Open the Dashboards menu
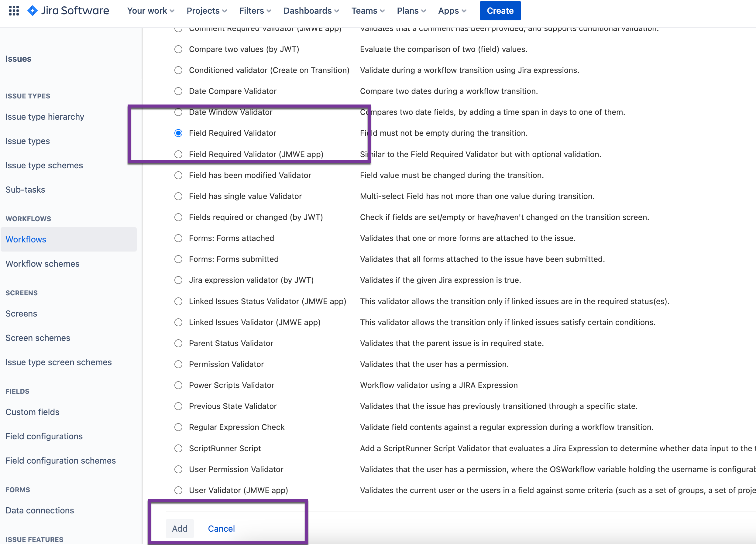Screen dimensions: 756x545 (311, 11)
